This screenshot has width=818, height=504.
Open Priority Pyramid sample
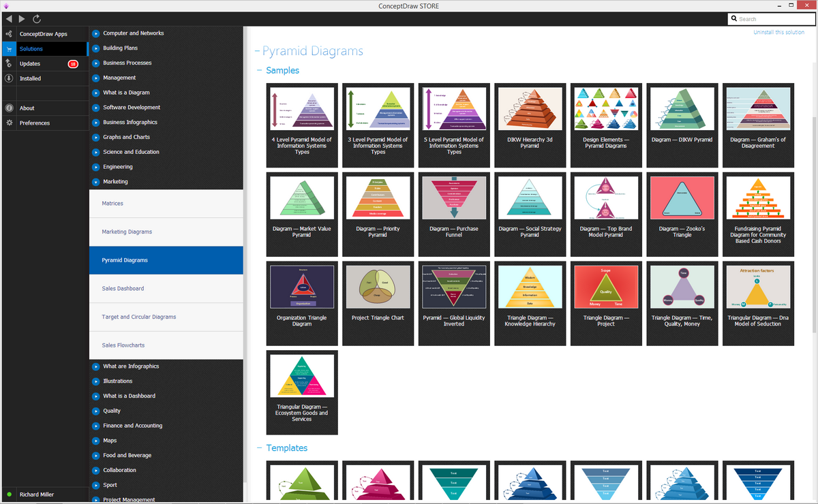tap(378, 214)
